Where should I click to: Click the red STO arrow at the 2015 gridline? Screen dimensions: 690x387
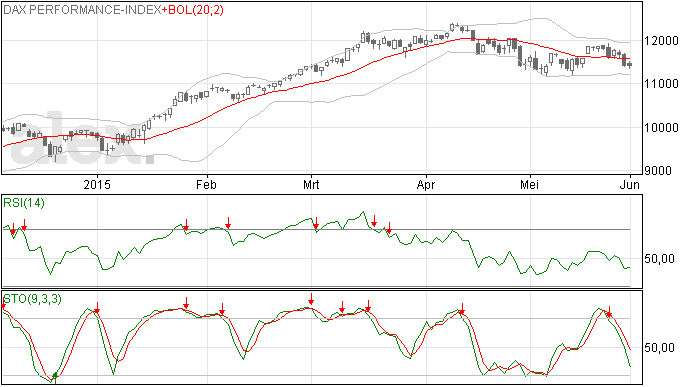click(97, 308)
